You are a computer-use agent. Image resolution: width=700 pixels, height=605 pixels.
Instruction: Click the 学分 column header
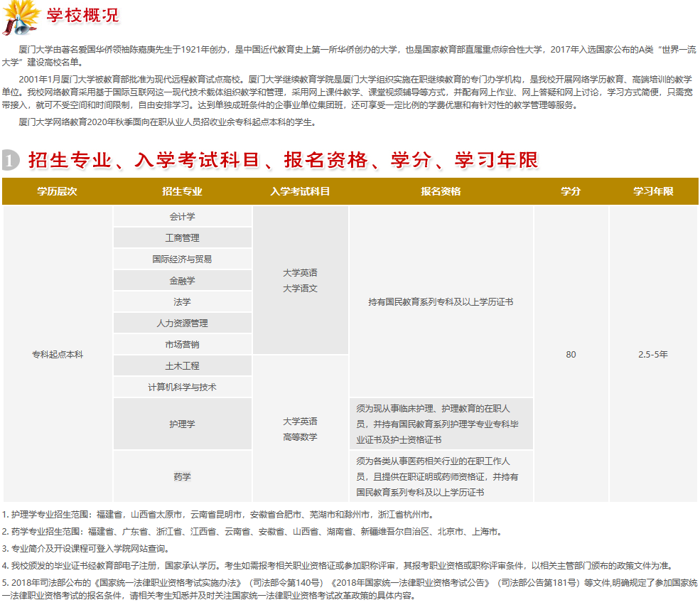571,191
